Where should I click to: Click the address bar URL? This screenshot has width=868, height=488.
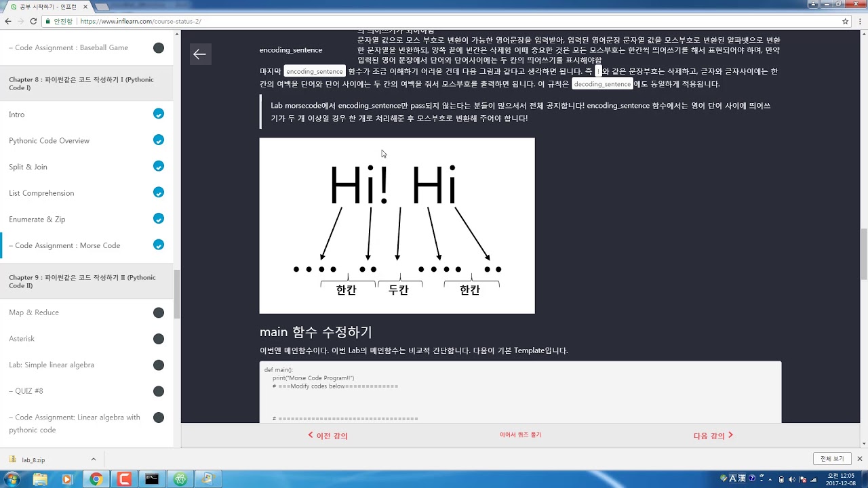coord(140,21)
